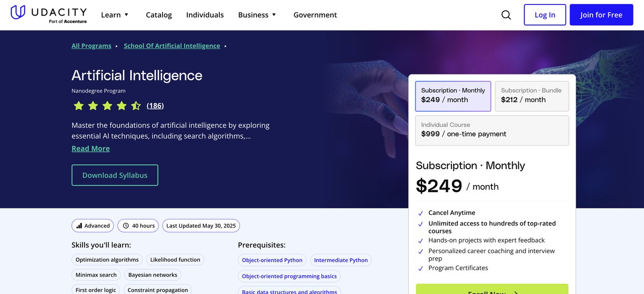Click the Skills you'll learn heading

[101, 245]
